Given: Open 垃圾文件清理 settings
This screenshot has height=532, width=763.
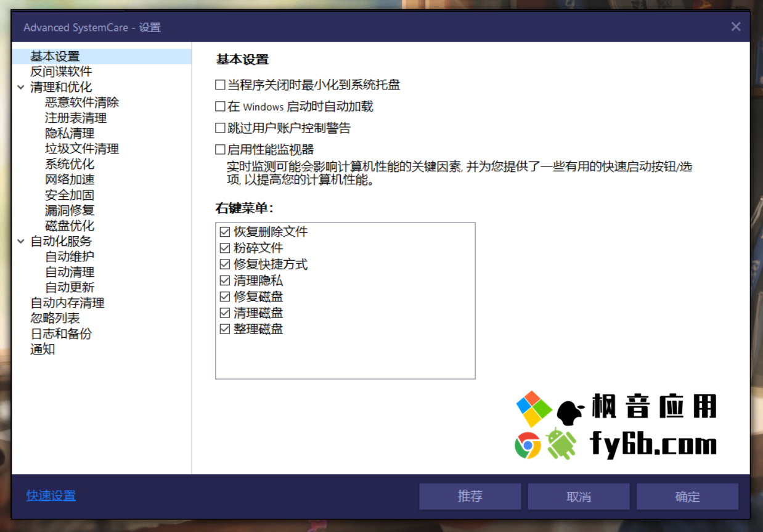Looking at the screenshot, I should [x=82, y=149].
